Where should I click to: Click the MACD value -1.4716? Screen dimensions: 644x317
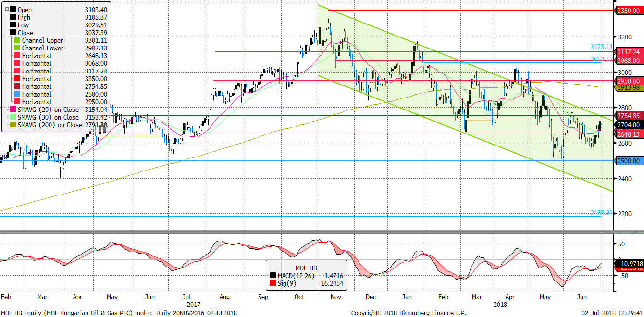click(331, 276)
